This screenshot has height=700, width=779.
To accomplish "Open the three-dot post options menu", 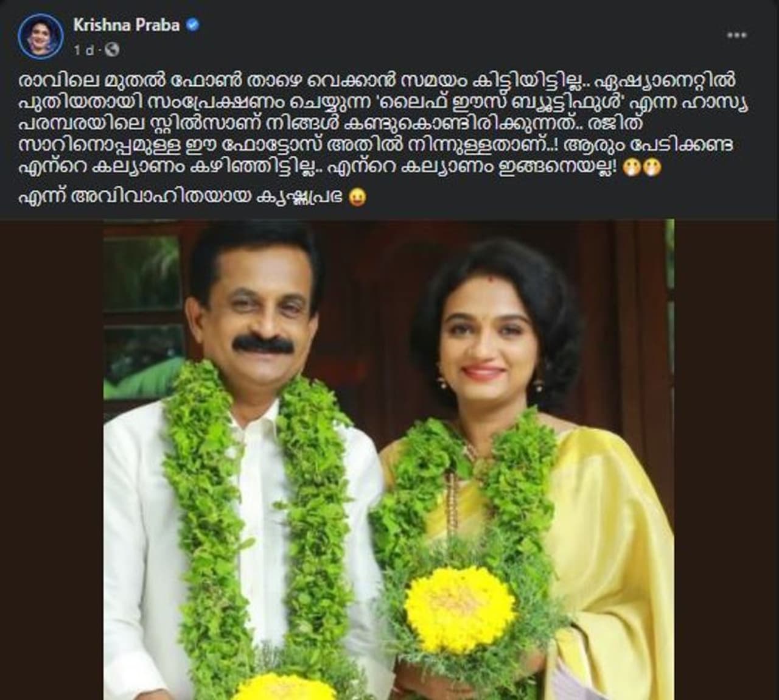I will pos(737,36).
